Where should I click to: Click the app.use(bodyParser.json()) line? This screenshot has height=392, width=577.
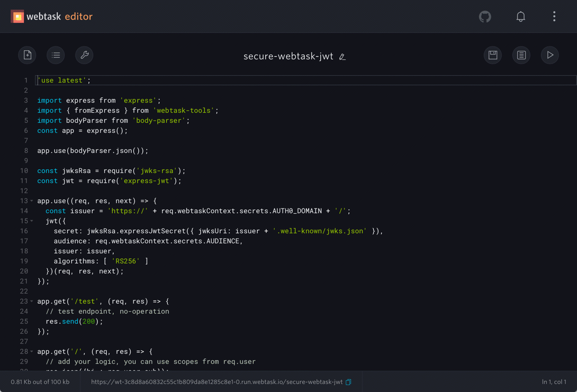93,151
